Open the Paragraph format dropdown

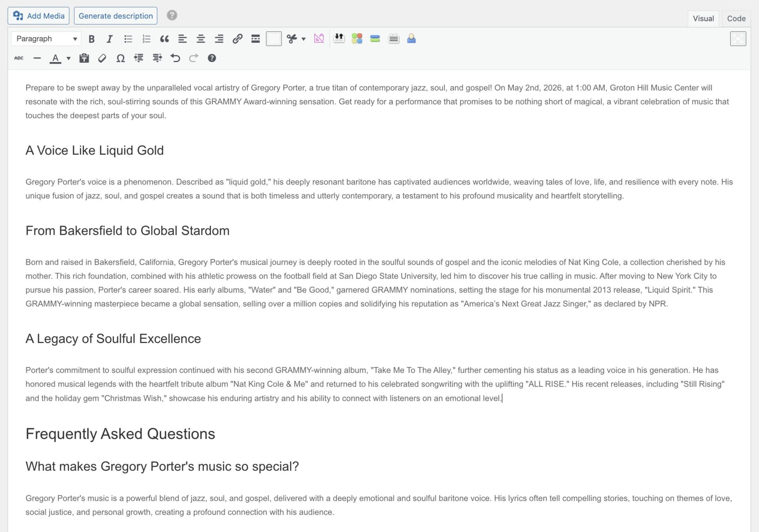45,39
